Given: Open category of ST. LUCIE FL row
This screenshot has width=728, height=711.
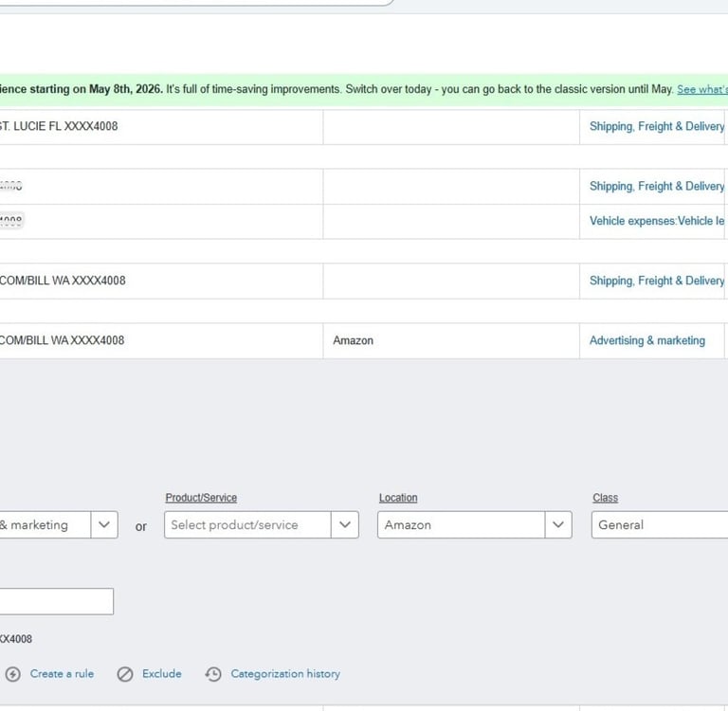Looking at the screenshot, I should [x=657, y=126].
